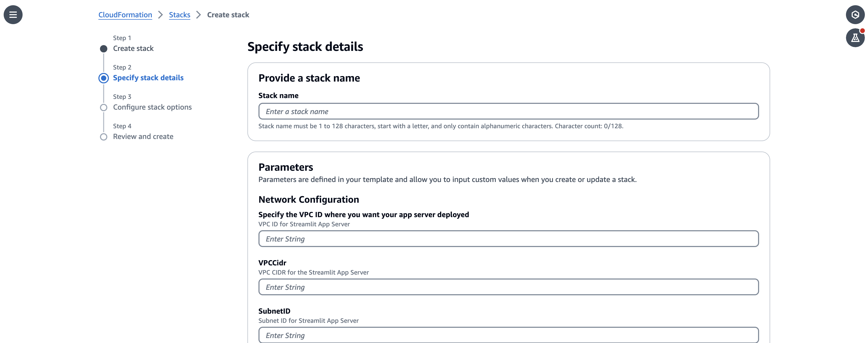The width and height of the screenshot is (868, 343).
Task: Navigate to Stacks breadcrumb link
Action: click(x=179, y=15)
